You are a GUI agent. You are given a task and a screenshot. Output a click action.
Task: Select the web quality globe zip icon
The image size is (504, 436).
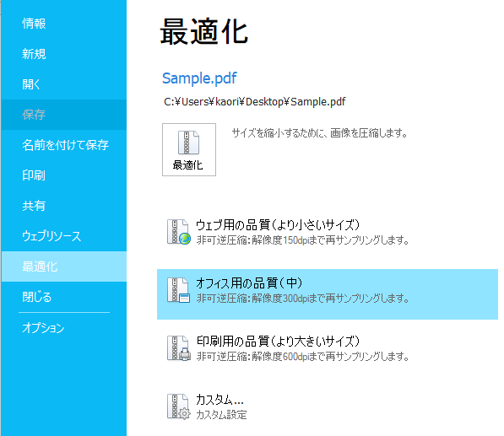point(179,232)
